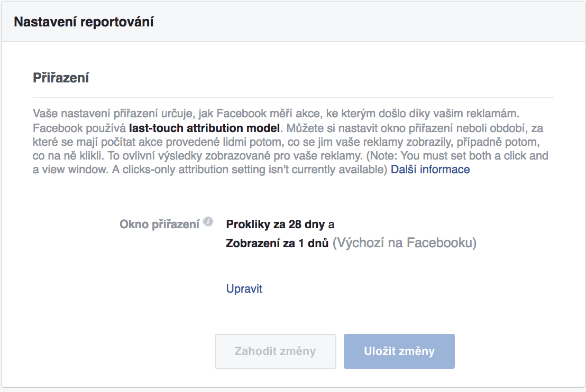Click Upravit to edit the attribution window
Screen dimensions: 586x392
tap(244, 288)
